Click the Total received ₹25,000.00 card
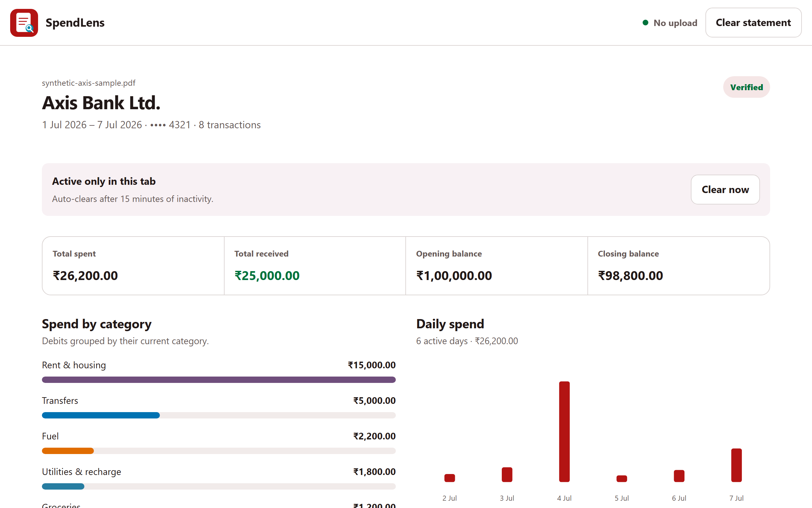812x508 pixels. (x=315, y=266)
